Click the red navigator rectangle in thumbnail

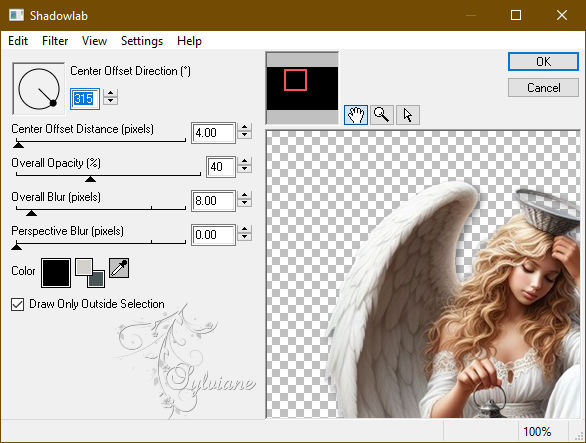pos(295,80)
